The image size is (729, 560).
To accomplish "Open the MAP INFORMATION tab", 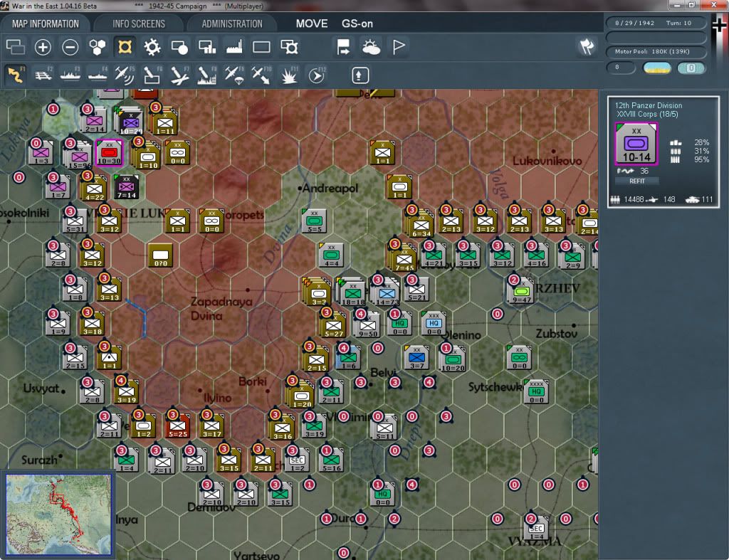I will 46,23.
